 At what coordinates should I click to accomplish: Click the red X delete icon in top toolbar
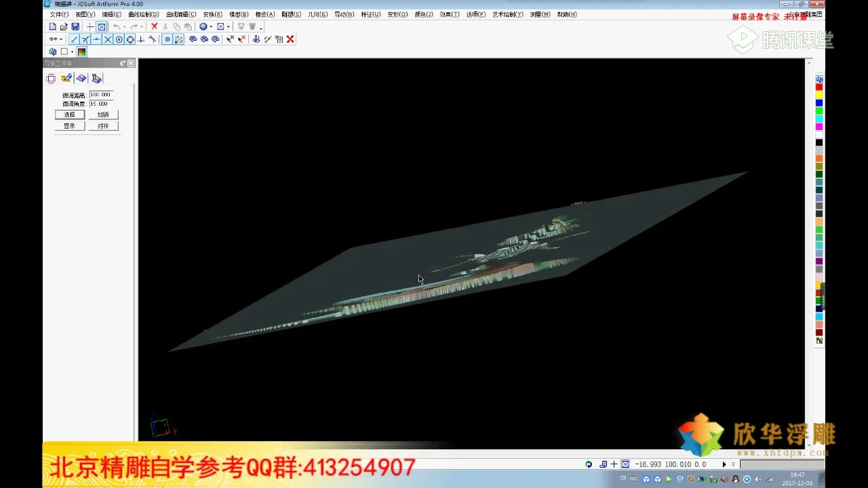pyautogui.click(x=154, y=26)
